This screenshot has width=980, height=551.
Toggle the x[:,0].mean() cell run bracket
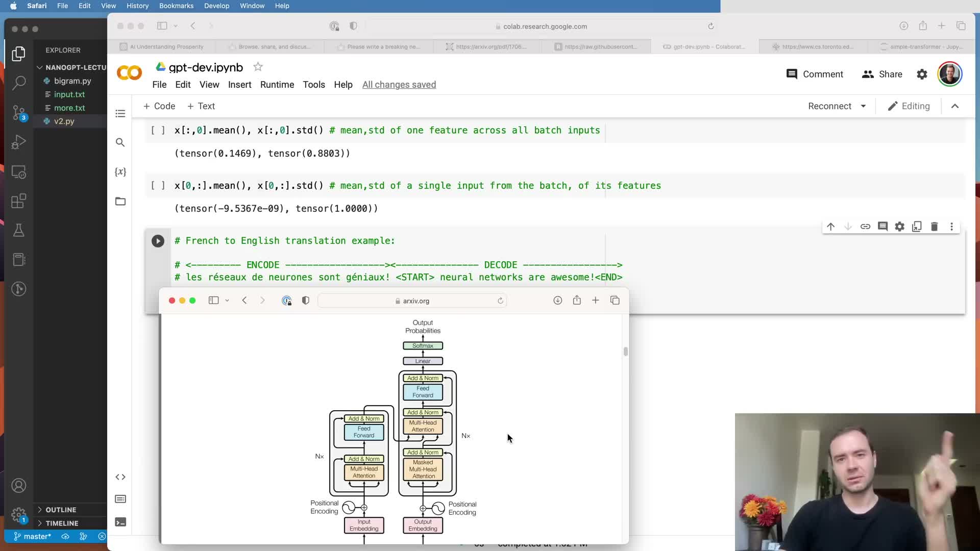[158, 131]
